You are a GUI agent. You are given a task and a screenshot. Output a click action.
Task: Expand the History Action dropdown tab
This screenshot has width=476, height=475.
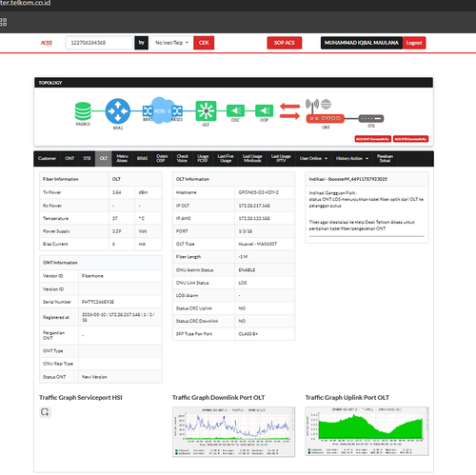click(352, 158)
